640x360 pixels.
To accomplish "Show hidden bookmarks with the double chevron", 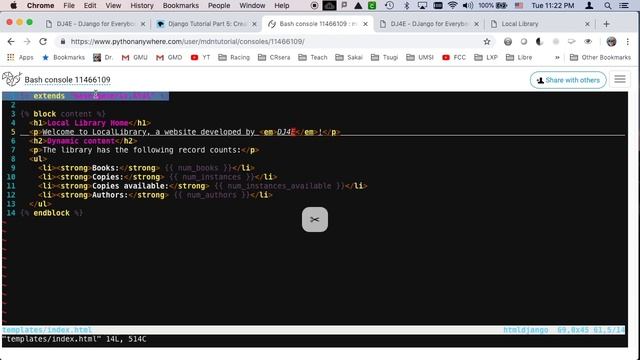I will pos(557,58).
